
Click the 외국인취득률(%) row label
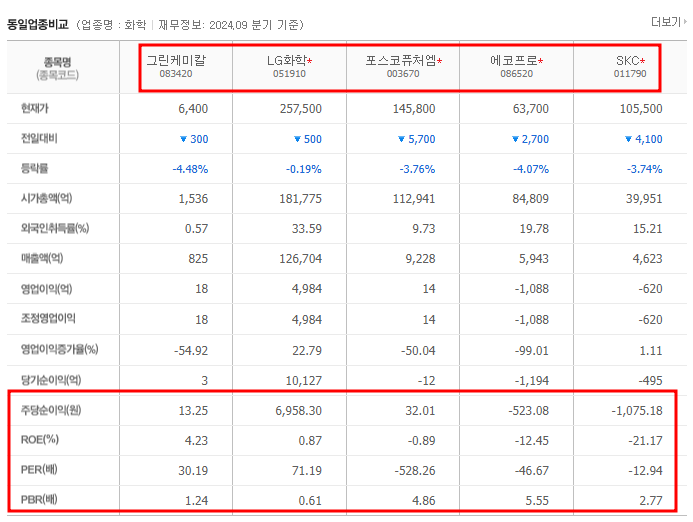point(55,229)
